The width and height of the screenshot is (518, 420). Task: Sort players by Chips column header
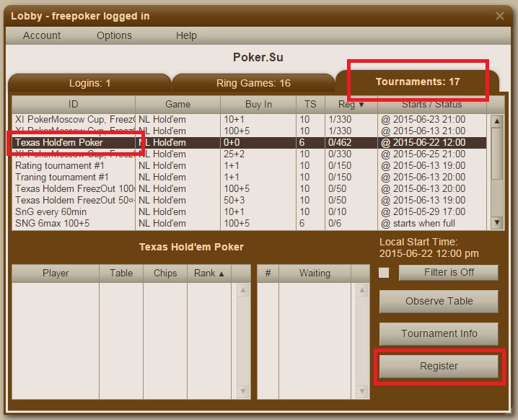[165, 274]
